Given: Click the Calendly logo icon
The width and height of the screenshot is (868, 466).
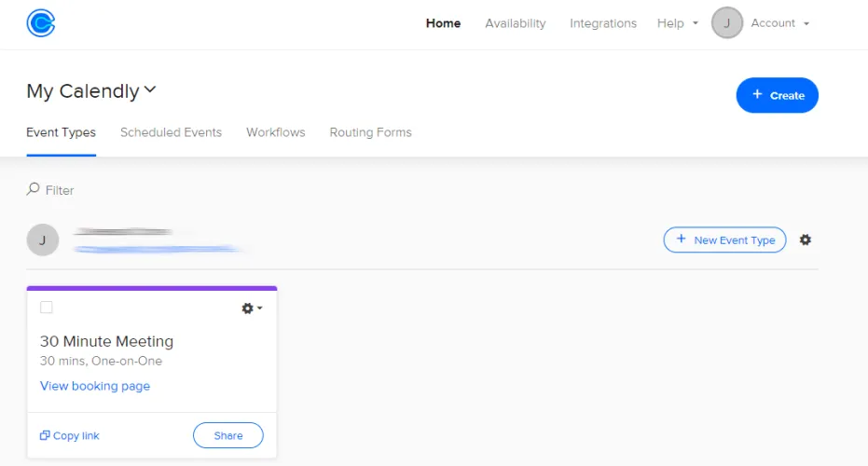Looking at the screenshot, I should (x=41, y=23).
